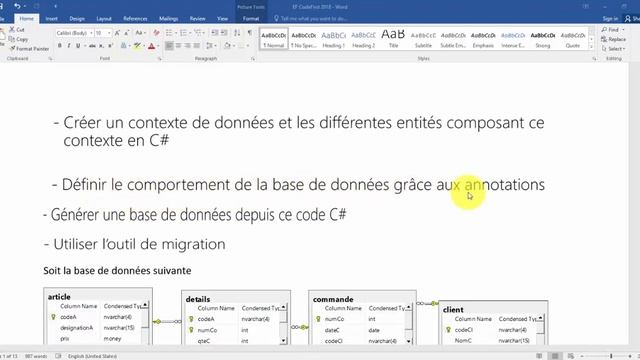The height and width of the screenshot is (360, 640).
Task: Click the Cut scissors icon
Action: [12, 29]
